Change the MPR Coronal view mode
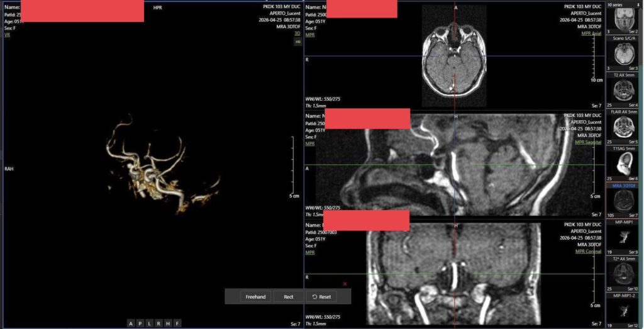 coord(589,252)
